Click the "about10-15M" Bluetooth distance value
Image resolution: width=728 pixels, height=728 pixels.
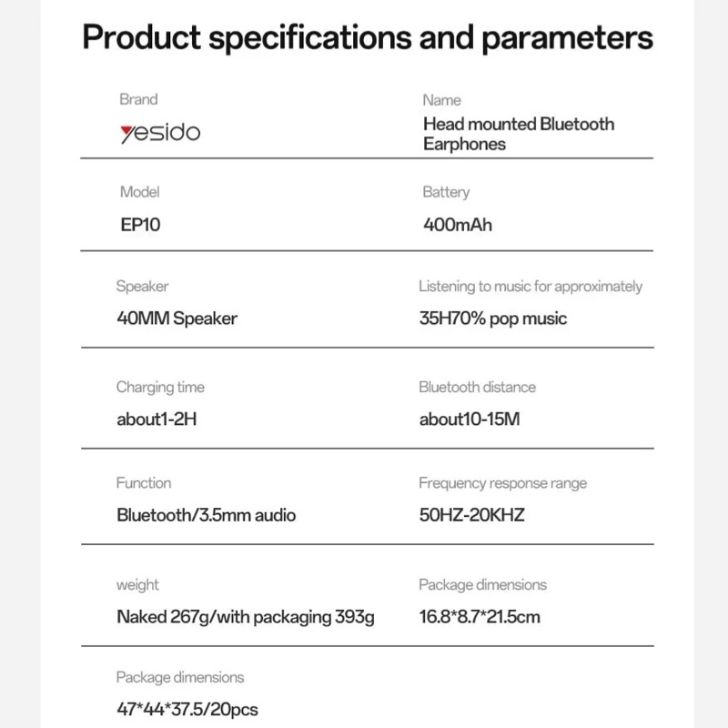click(470, 420)
